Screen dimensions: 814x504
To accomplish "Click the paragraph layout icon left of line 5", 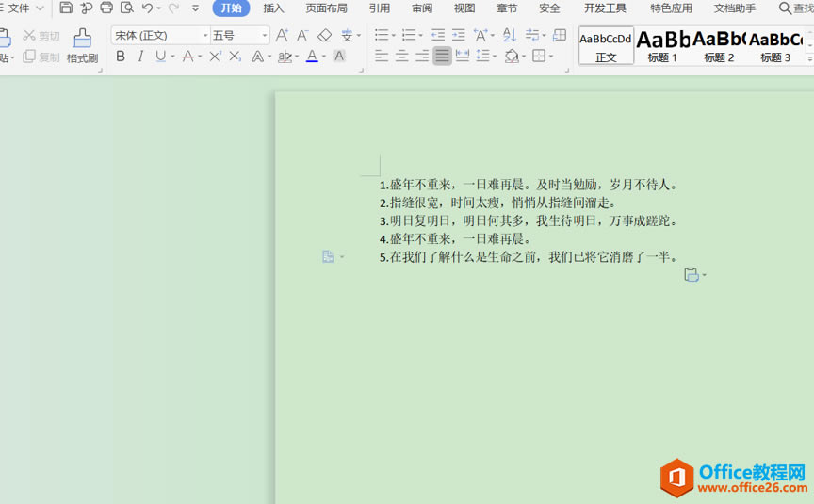I will click(328, 256).
